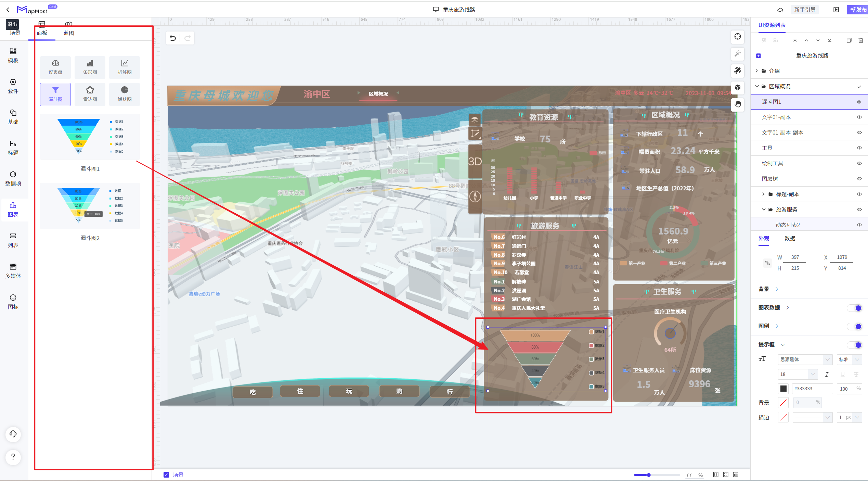The image size is (868, 481).
Task: Select the hand pan tool
Action: [x=738, y=104]
